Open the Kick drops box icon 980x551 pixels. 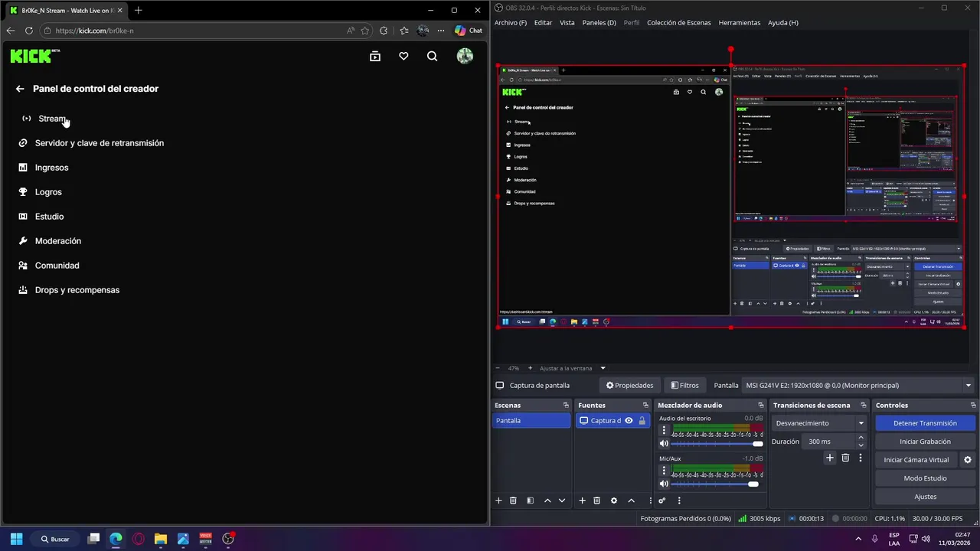375,56
